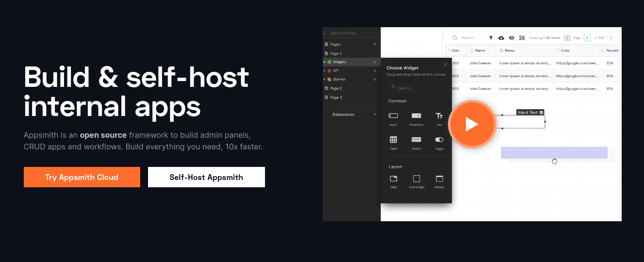This screenshot has width=644, height=262.
Task: Select the Toggle widget icon
Action: [x=439, y=139]
